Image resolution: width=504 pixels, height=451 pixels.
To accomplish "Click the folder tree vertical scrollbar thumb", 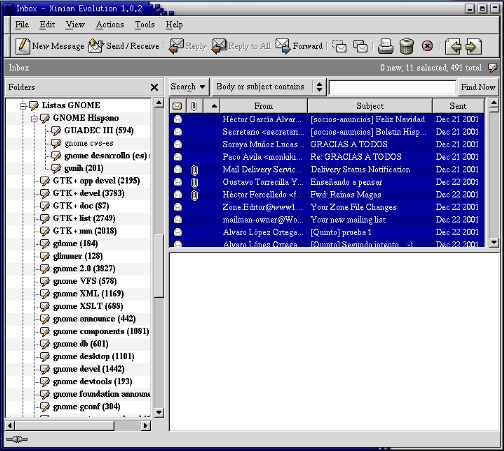I will [x=159, y=266].
